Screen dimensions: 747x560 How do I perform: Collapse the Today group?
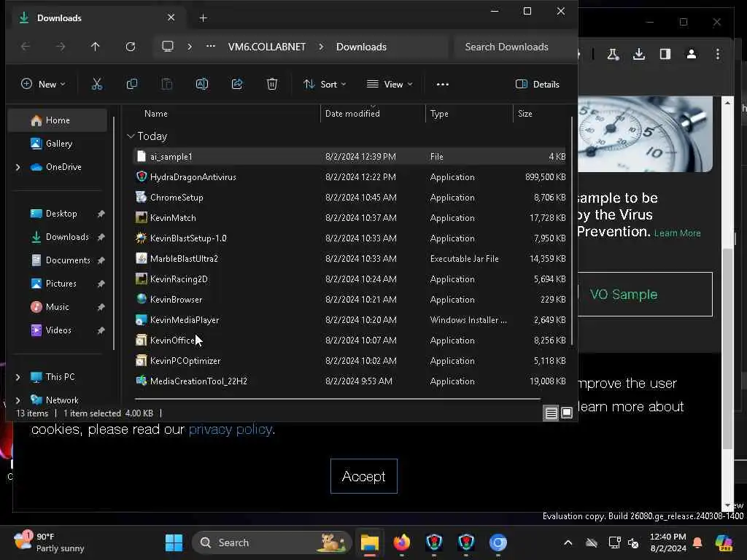(x=131, y=136)
